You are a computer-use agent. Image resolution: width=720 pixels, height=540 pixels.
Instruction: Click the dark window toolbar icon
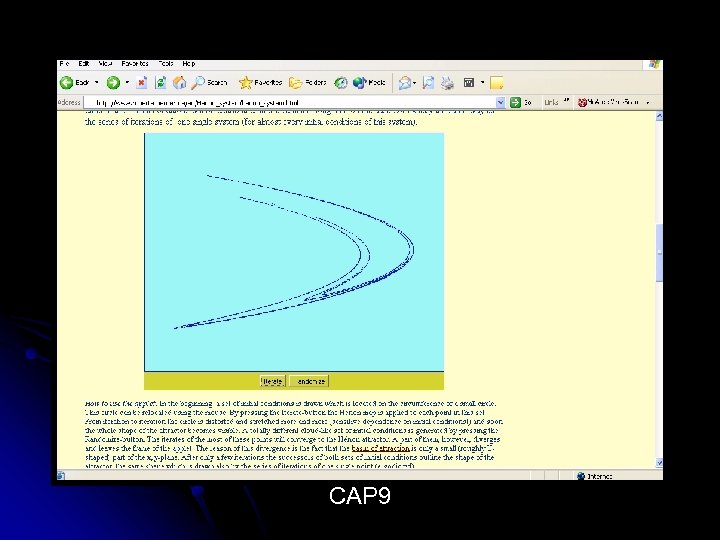click(x=469, y=83)
